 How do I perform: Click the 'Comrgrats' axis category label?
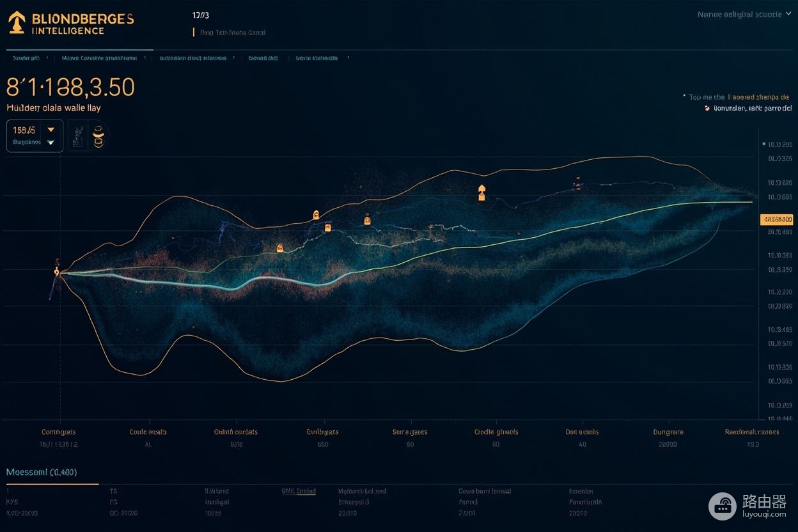[x=58, y=432]
